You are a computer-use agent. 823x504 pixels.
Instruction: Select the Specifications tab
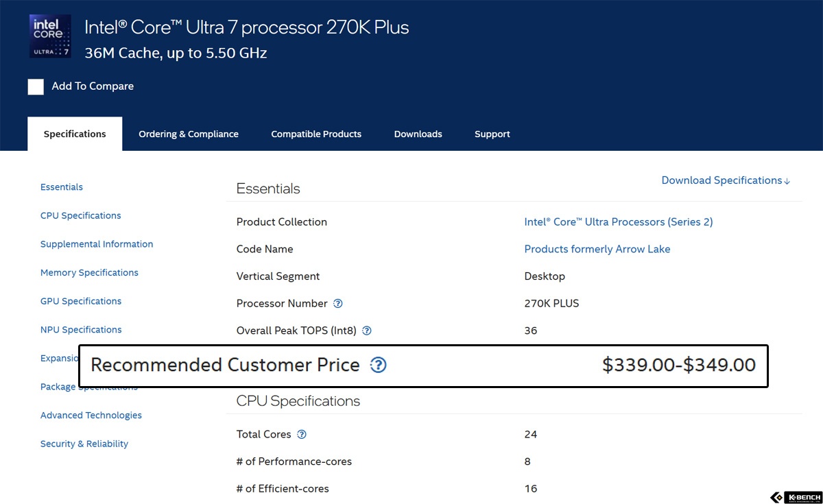click(x=75, y=134)
